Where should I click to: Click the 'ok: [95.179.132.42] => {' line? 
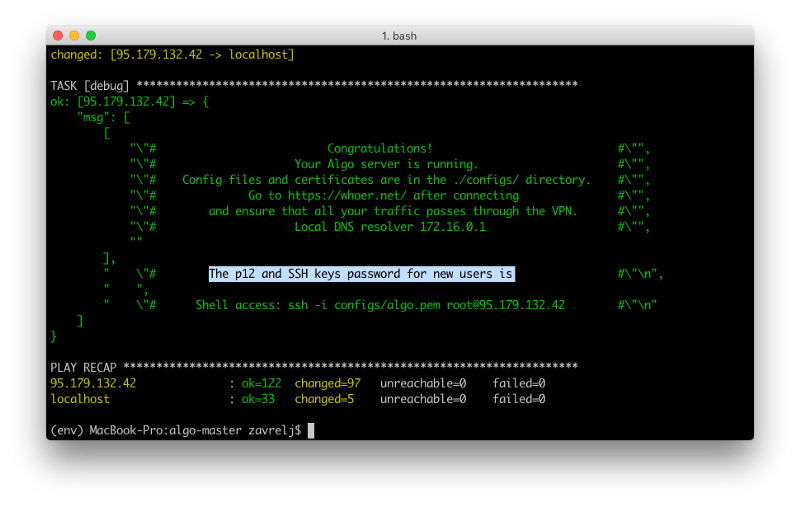point(130,102)
